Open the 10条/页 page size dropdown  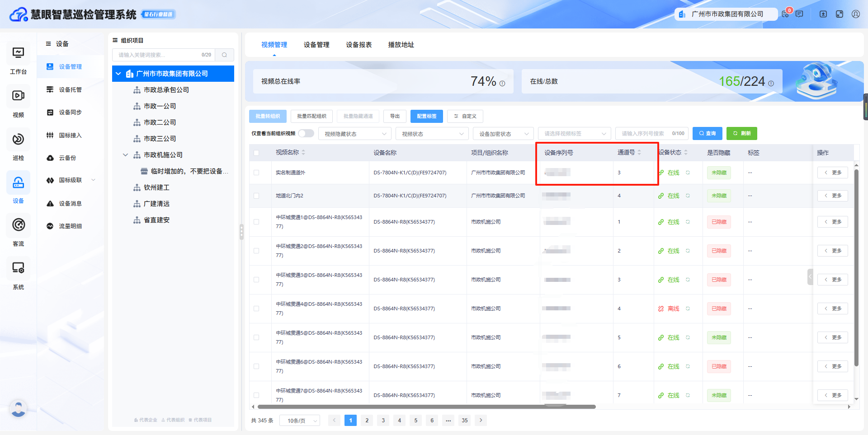300,421
